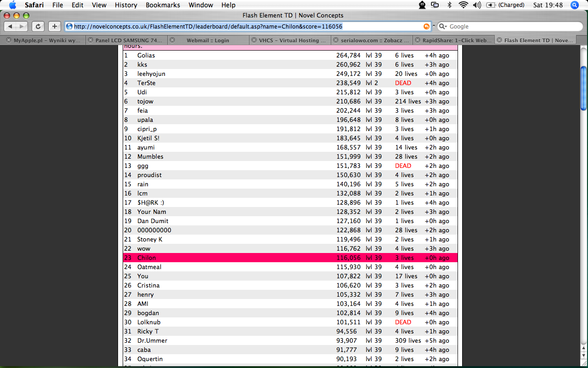Screen dimensions: 588x368
Task: Click the volume icon in menu bar
Action: [476, 5]
